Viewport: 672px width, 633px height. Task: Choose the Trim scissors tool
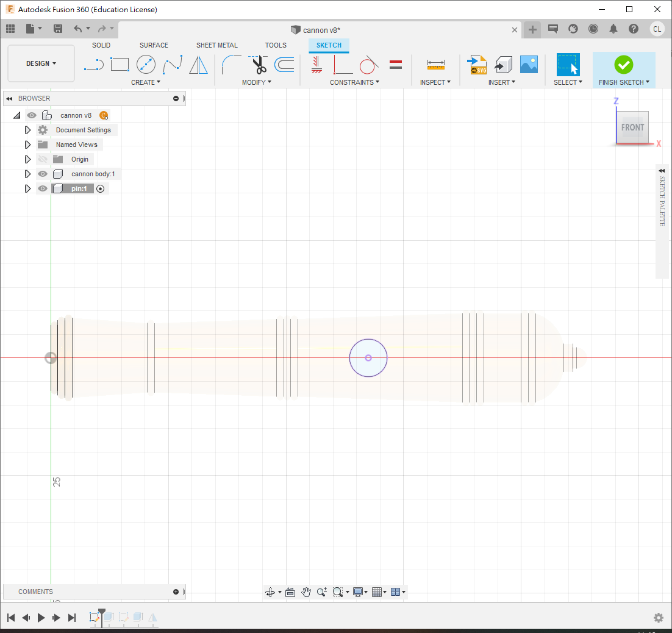click(x=259, y=64)
